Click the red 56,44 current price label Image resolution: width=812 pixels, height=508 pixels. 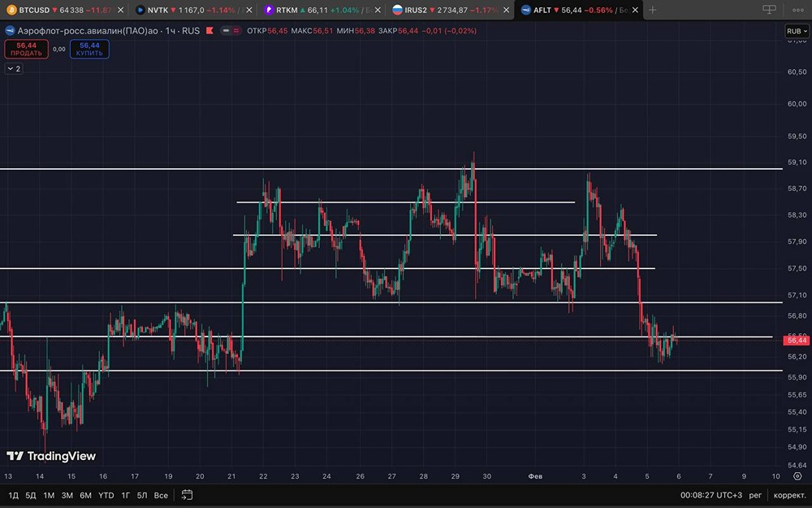(797, 340)
